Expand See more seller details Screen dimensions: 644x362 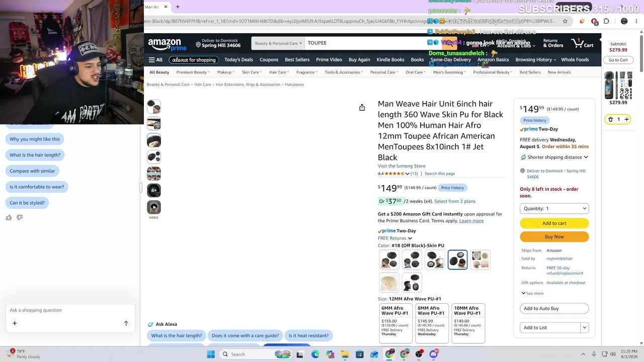tap(532, 293)
